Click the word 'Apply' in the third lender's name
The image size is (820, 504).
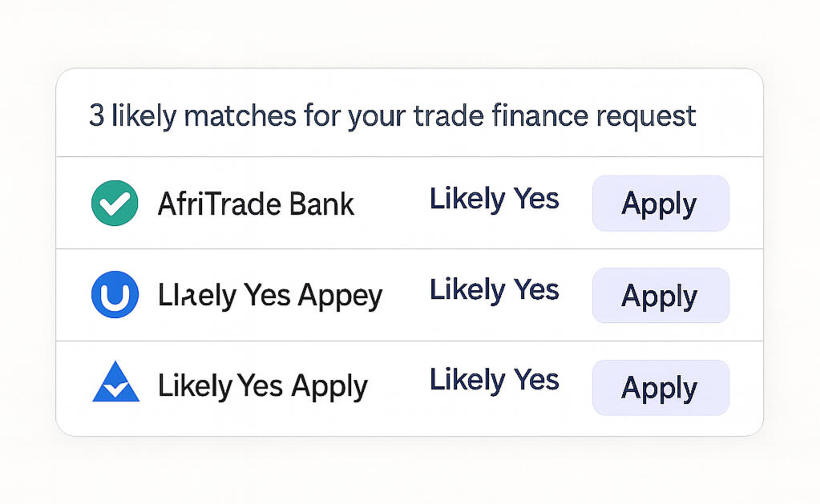click(329, 387)
